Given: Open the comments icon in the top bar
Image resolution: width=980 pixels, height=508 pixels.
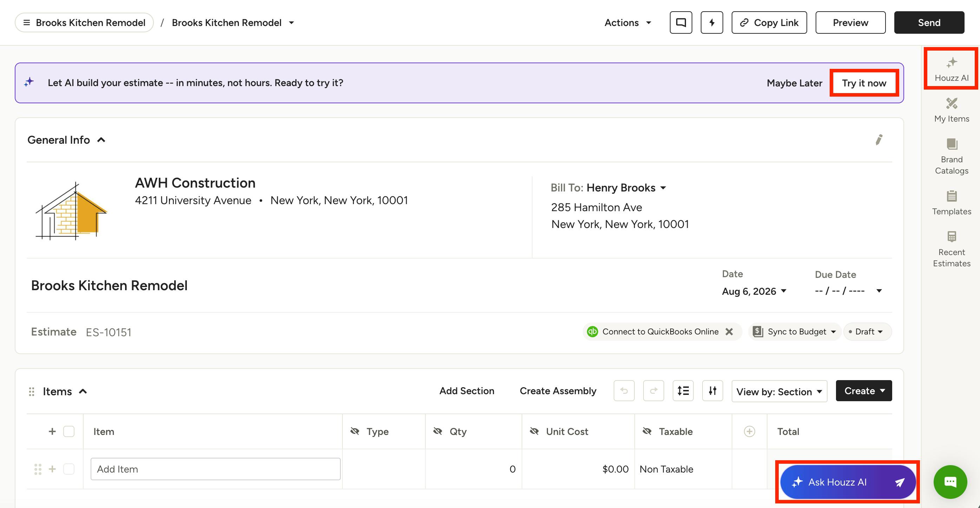Looking at the screenshot, I should tap(681, 23).
